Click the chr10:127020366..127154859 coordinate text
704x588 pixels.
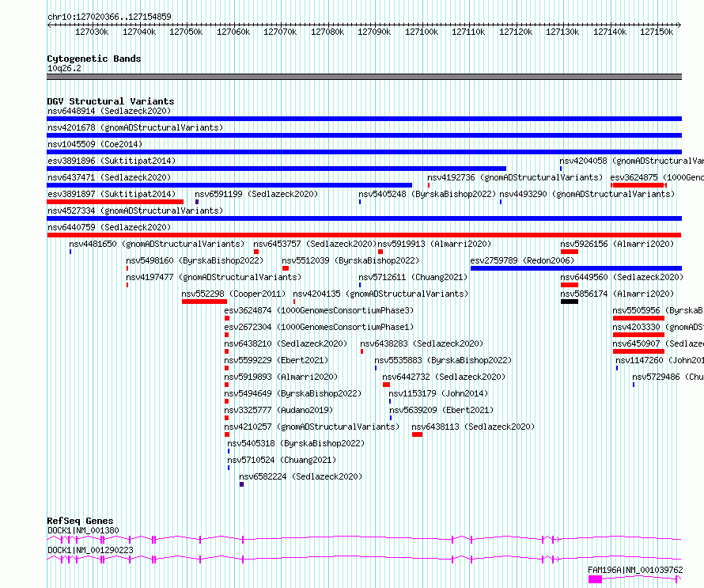tap(109, 17)
